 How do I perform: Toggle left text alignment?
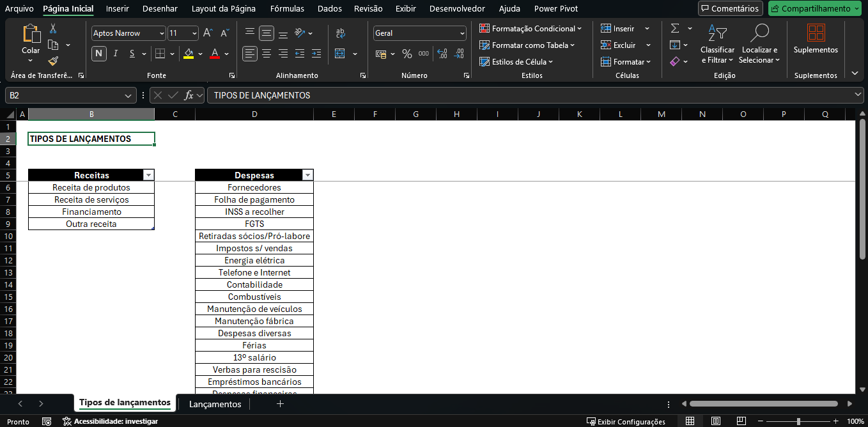[x=250, y=54]
